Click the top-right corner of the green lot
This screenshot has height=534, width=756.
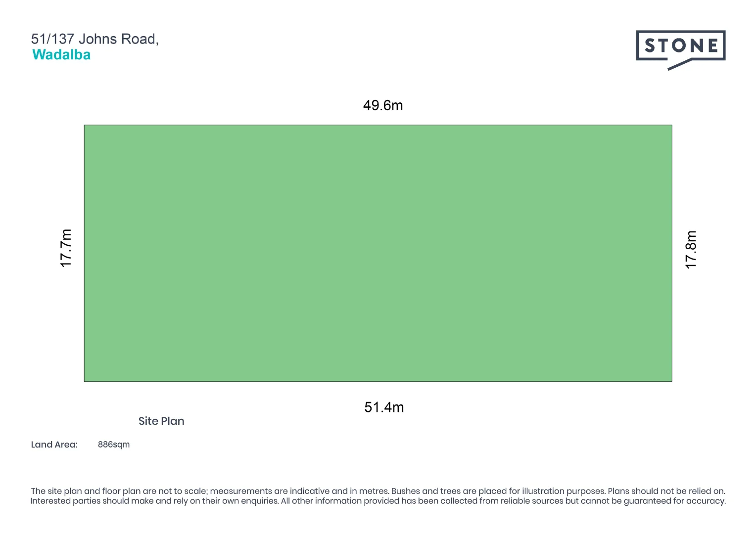671,126
